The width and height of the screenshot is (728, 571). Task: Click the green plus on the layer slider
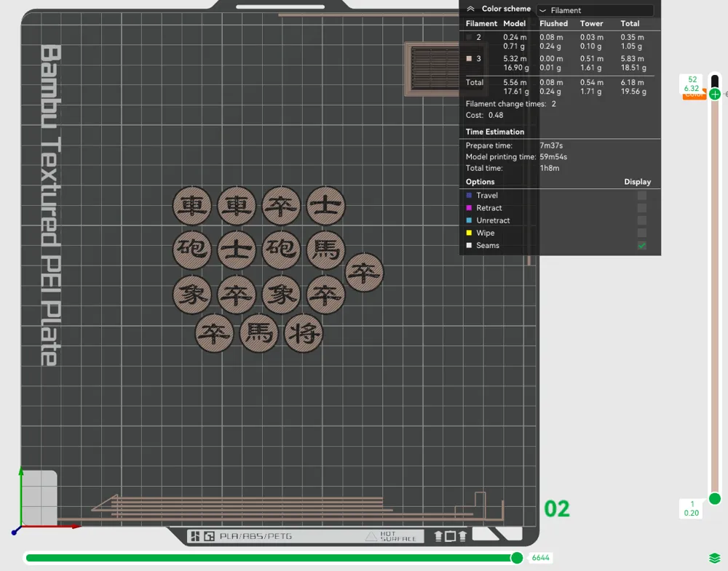(715, 94)
